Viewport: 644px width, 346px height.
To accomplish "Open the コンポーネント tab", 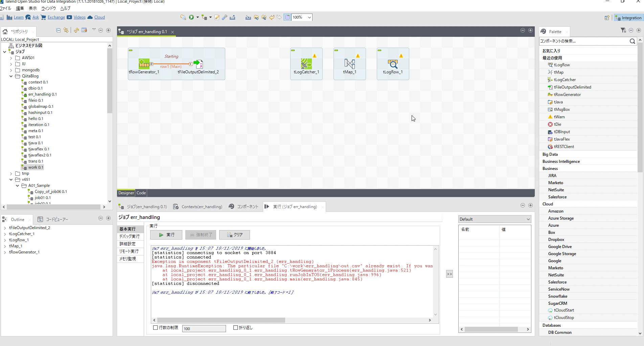I will tap(244, 206).
